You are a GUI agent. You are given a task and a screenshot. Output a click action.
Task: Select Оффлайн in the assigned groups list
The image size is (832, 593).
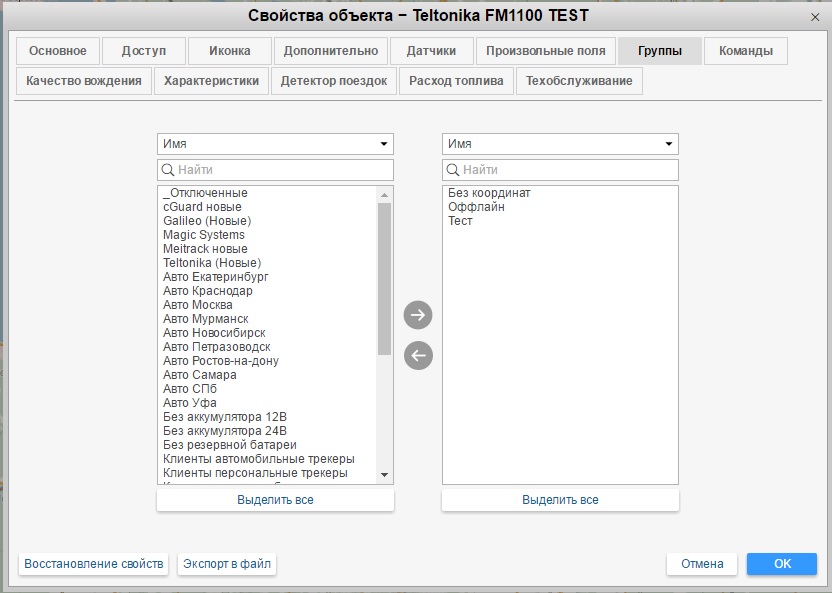(x=476, y=207)
